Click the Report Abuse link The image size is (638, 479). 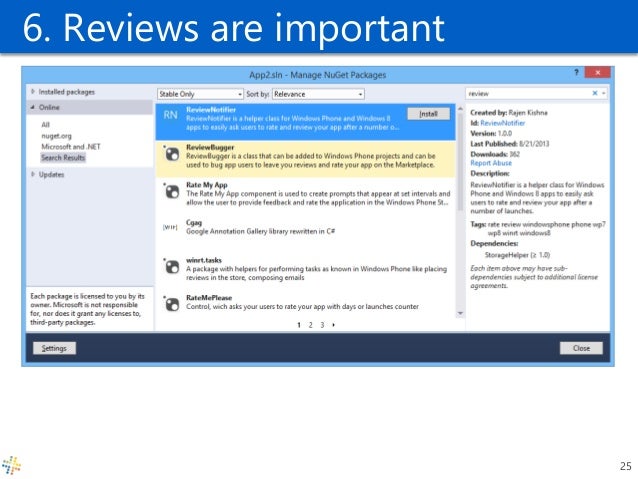(x=491, y=163)
